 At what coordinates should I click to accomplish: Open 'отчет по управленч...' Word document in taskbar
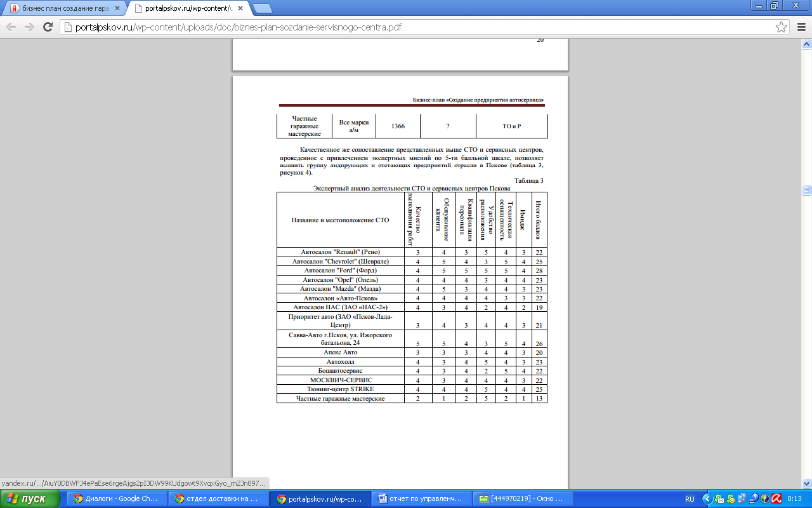coord(422,499)
